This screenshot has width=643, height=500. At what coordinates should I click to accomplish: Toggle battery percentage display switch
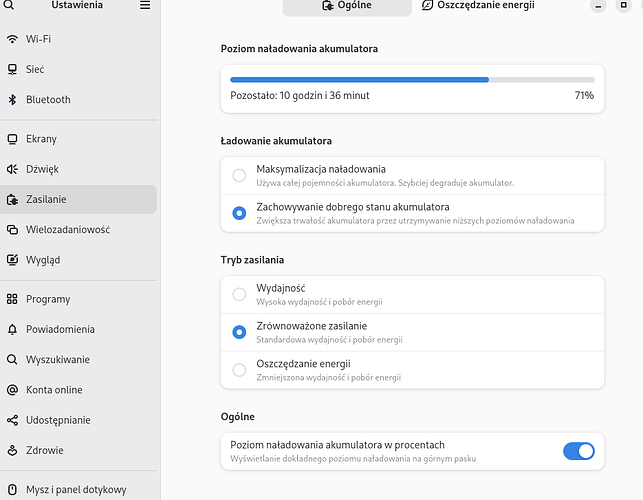pyautogui.click(x=579, y=451)
